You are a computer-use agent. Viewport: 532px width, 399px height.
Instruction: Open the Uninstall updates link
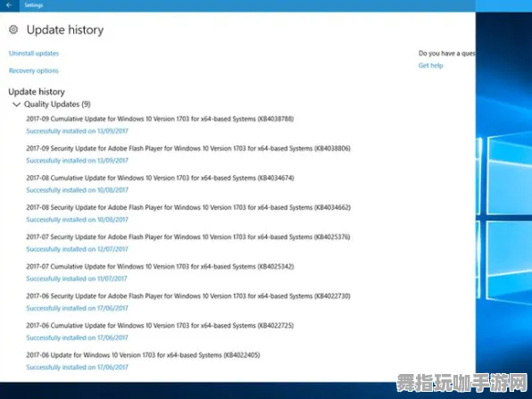pos(34,54)
